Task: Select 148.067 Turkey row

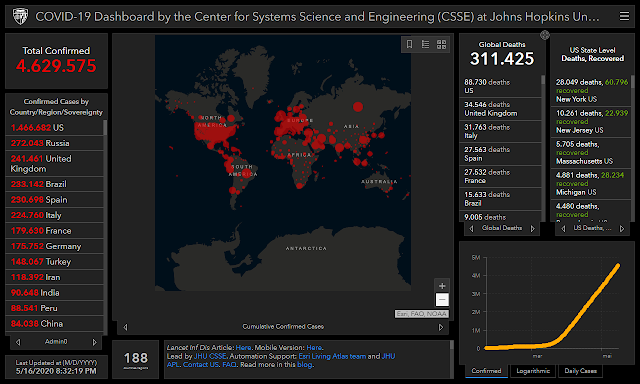Action: click(x=54, y=262)
